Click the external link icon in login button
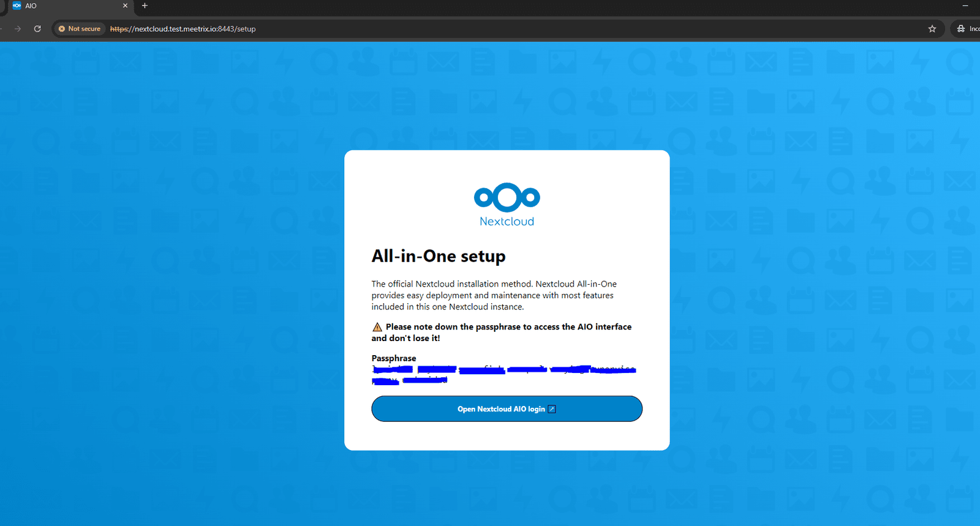Image resolution: width=980 pixels, height=526 pixels. point(552,409)
